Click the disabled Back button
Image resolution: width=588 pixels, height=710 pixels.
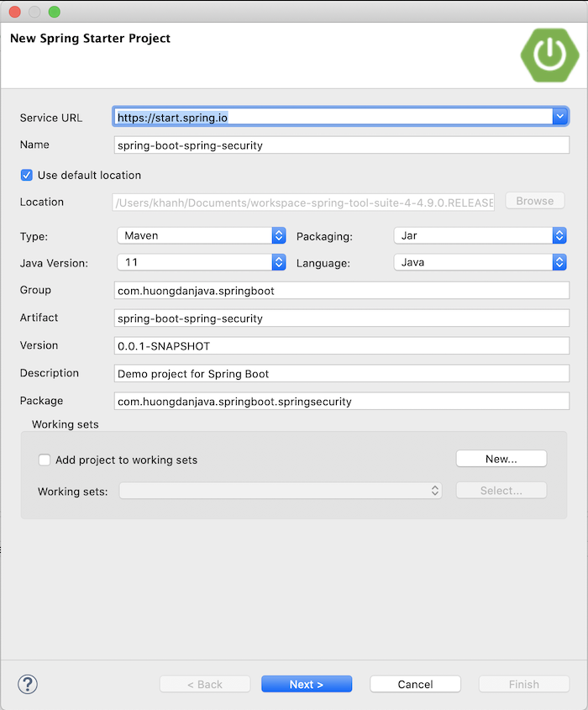(204, 683)
